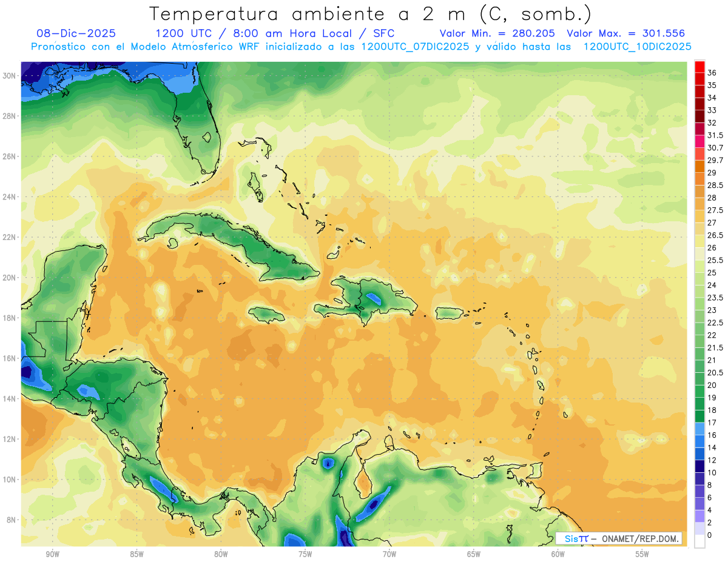
Task: Click the legend value "28.5"
Action: click(715, 186)
